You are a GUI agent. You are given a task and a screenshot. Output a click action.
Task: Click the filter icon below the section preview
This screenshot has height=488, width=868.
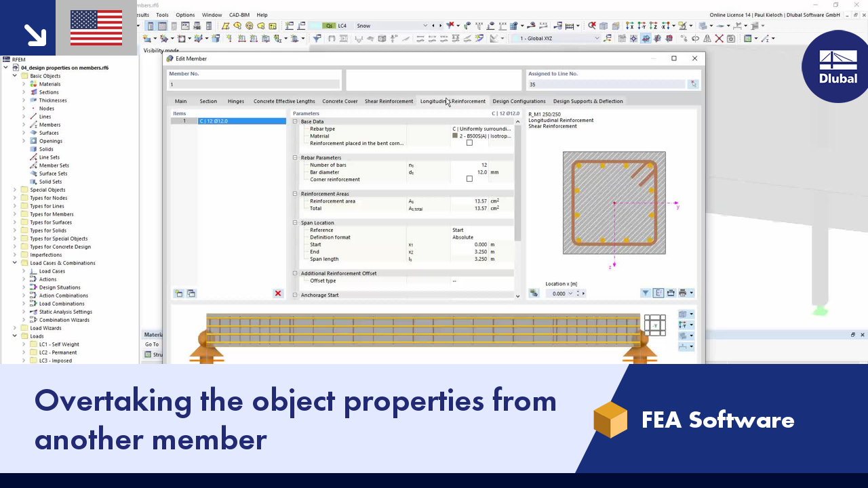646,293
